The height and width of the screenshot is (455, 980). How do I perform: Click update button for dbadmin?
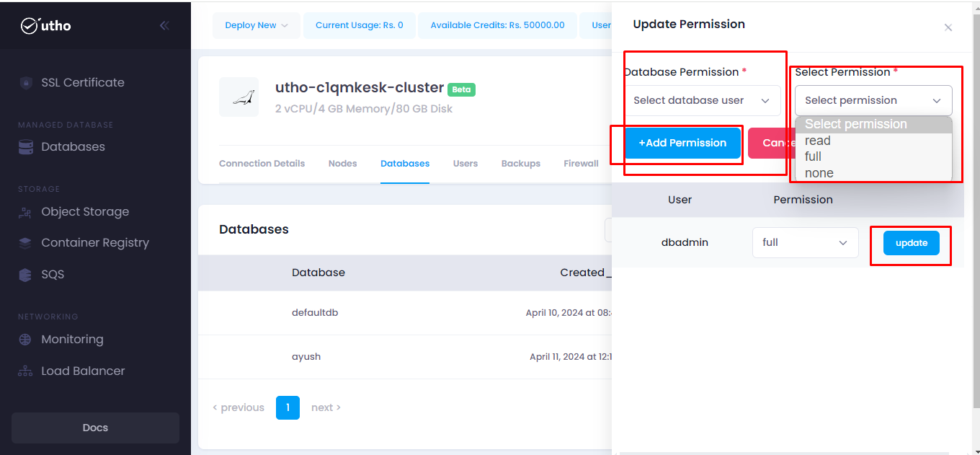(912, 243)
